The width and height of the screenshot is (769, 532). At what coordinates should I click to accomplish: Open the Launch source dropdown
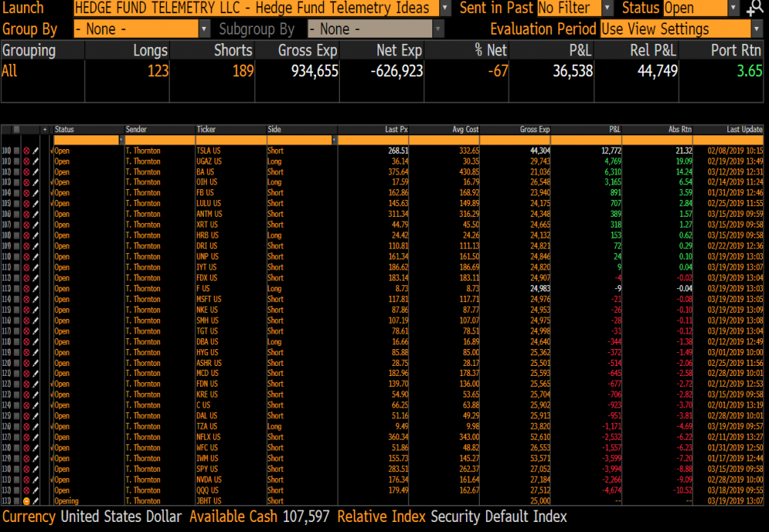point(444,8)
